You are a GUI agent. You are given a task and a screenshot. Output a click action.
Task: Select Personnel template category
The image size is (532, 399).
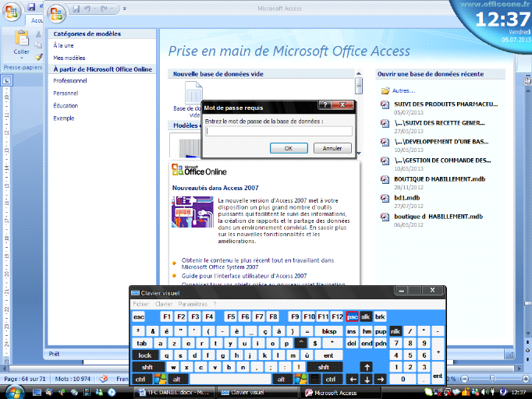pyautogui.click(x=66, y=94)
